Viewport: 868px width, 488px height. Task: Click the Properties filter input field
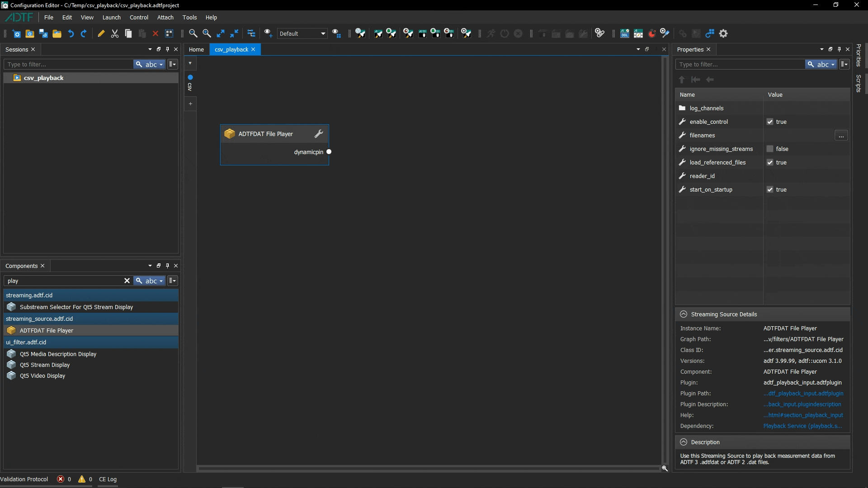coord(740,64)
